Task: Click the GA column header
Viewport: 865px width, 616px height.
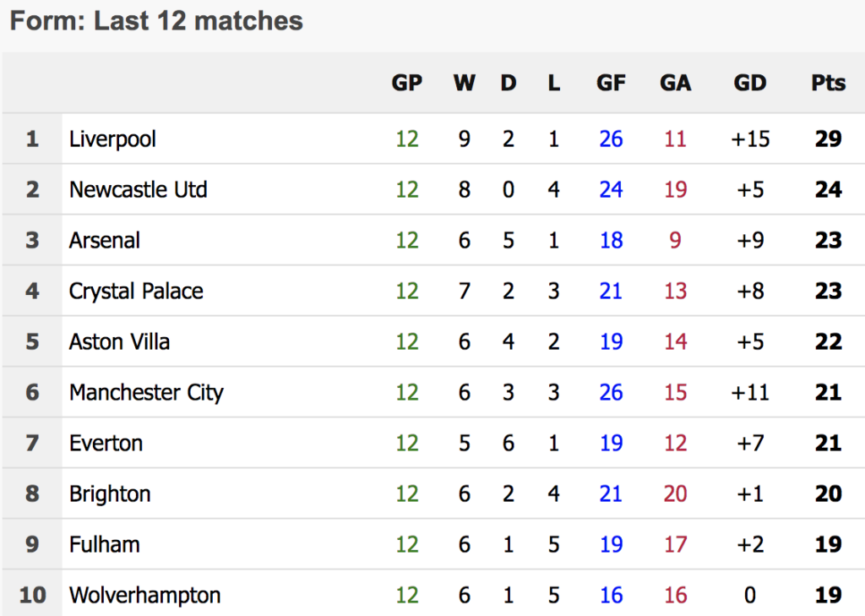Action: 675,83
